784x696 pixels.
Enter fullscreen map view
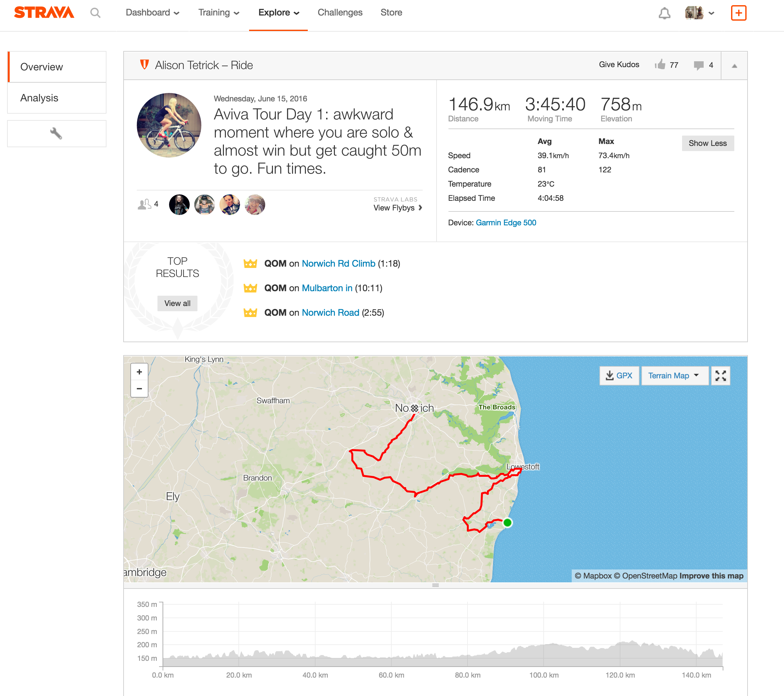coord(720,376)
